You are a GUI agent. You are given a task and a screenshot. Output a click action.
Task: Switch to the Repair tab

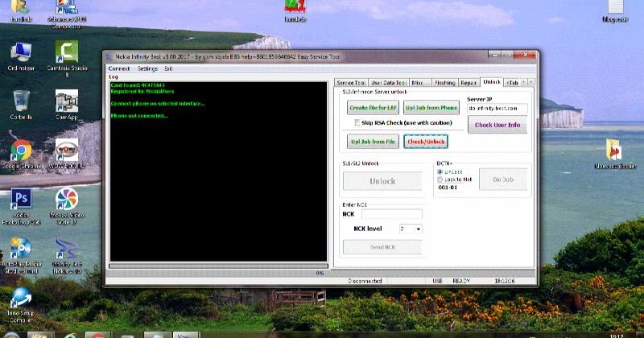[x=469, y=83]
